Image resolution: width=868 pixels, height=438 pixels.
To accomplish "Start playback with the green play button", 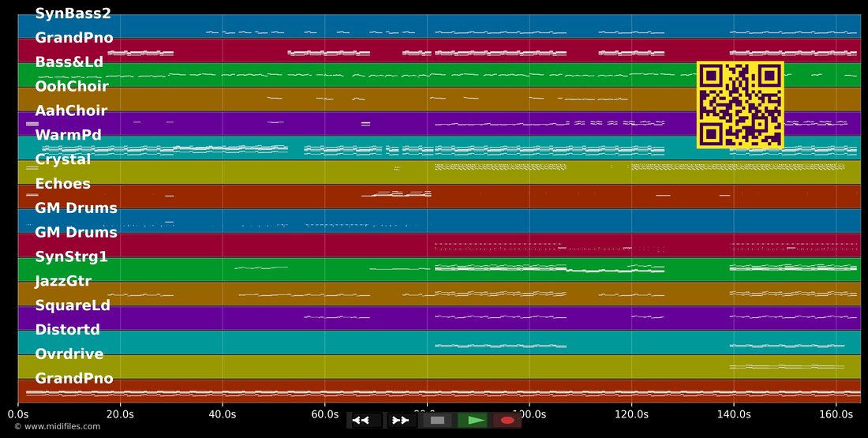I will tap(472, 421).
